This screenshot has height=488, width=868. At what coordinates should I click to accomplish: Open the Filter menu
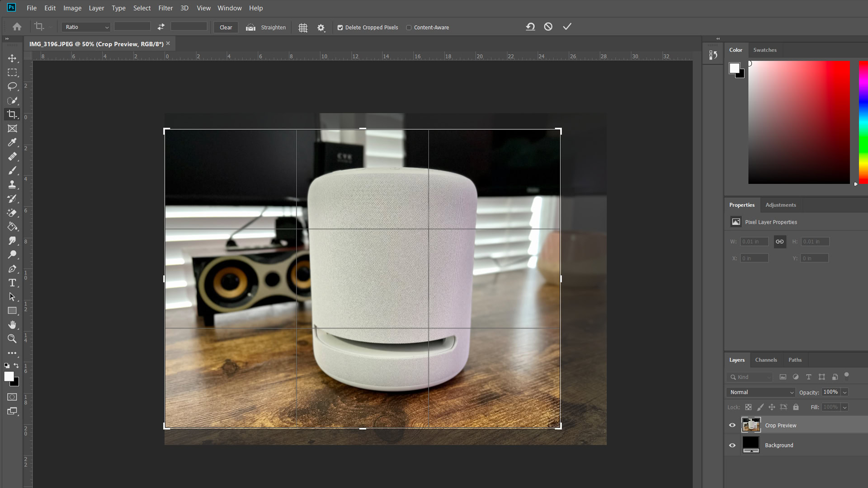pyautogui.click(x=165, y=8)
